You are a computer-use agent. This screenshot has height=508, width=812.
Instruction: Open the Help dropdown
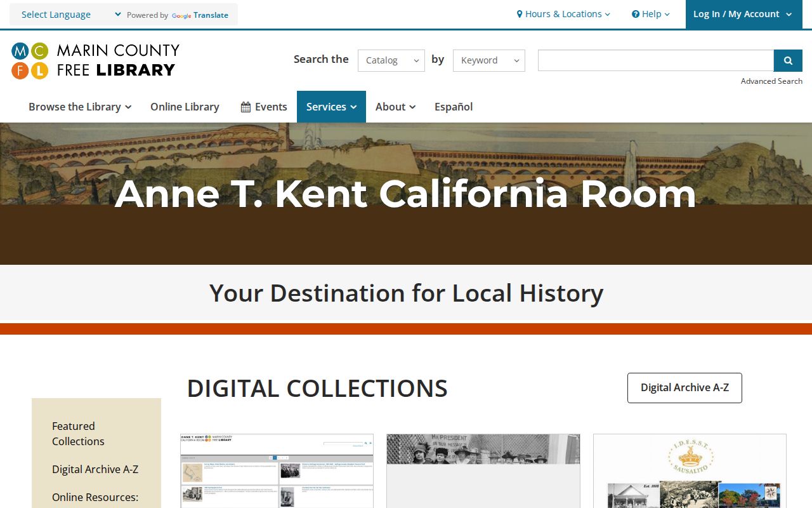click(x=651, y=14)
